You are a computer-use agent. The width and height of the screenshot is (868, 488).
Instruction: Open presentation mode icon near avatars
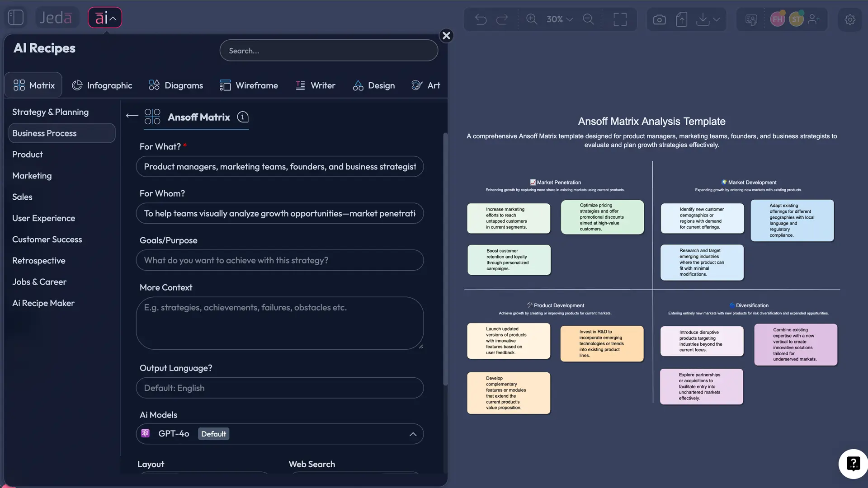751,20
